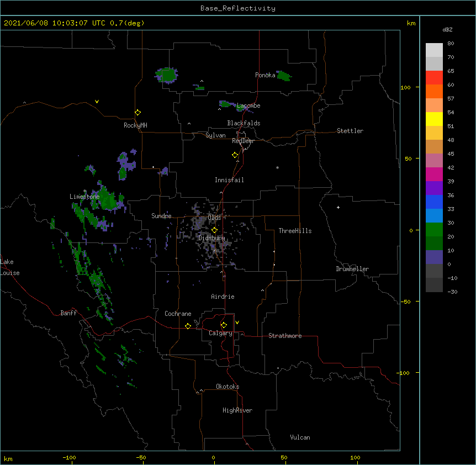Click the yellow diamond marker near RockyMH
This screenshot has width=476, height=465.
tap(137, 113)
